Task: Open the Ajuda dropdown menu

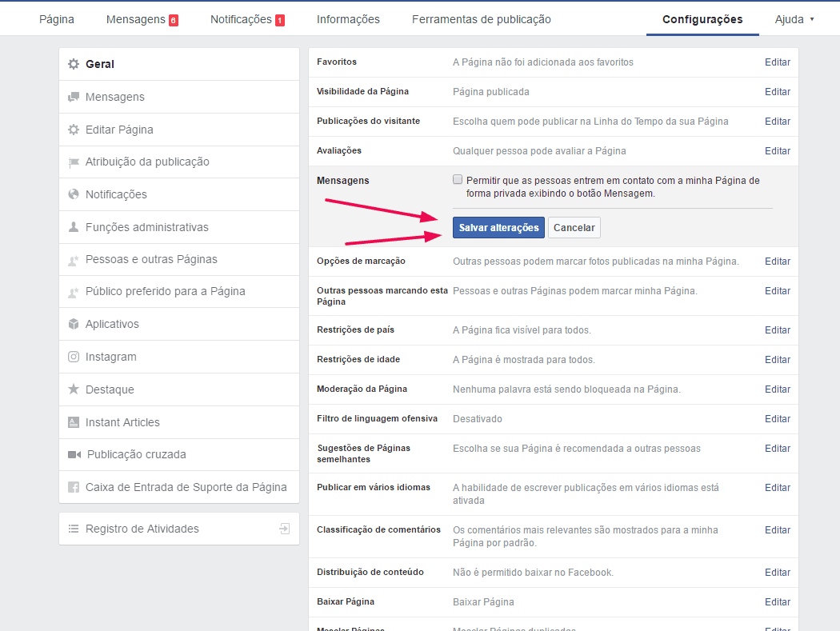Action: tap(794, 19)
